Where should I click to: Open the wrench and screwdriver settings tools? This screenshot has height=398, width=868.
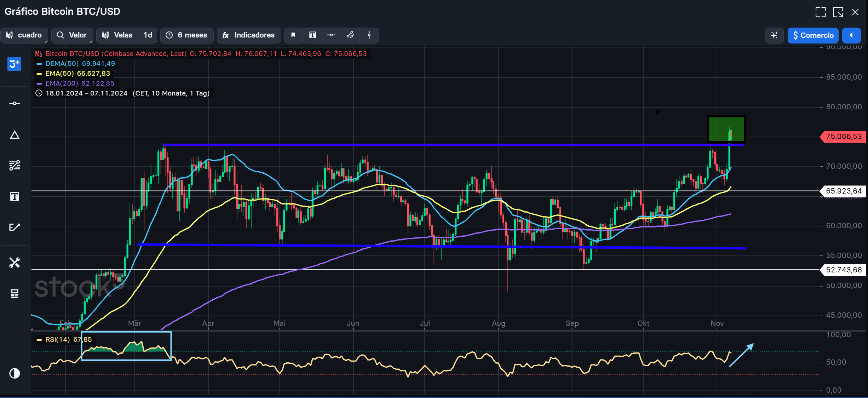(15, 263)
